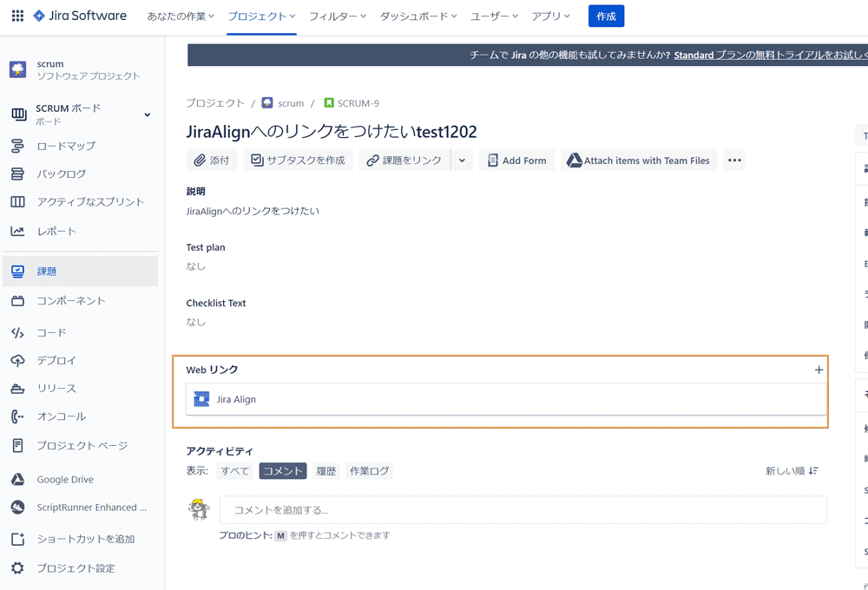868x590 pixels.
Task: Click the オンコール phone icon
Action: pyautogui.click(x=17, y=416)
